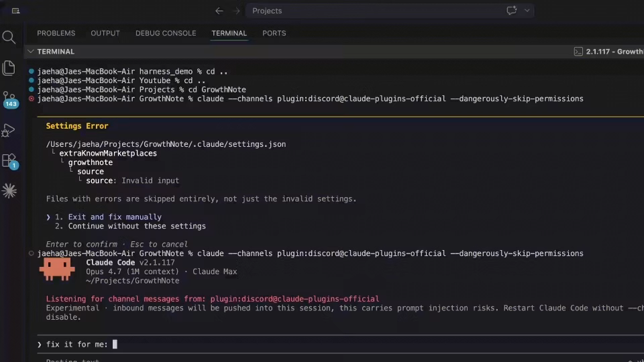
Task: Open Source Control with 143 changes
Action: (10, 100)
